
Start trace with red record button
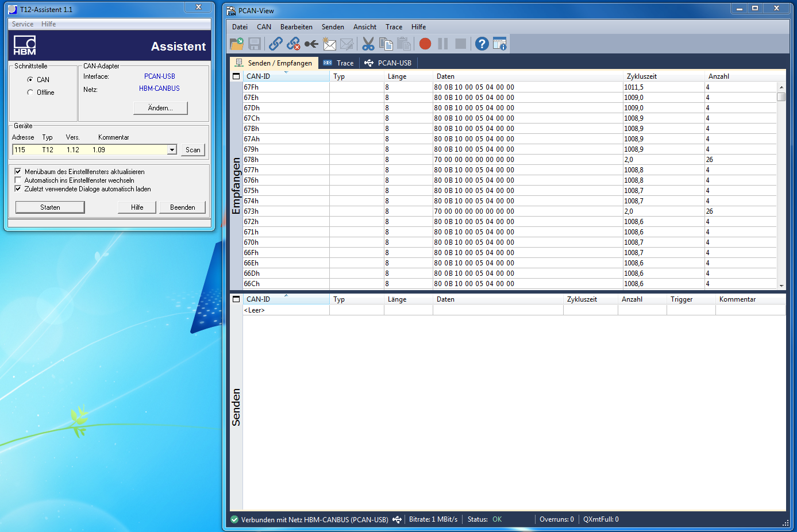tap(425, 44)
